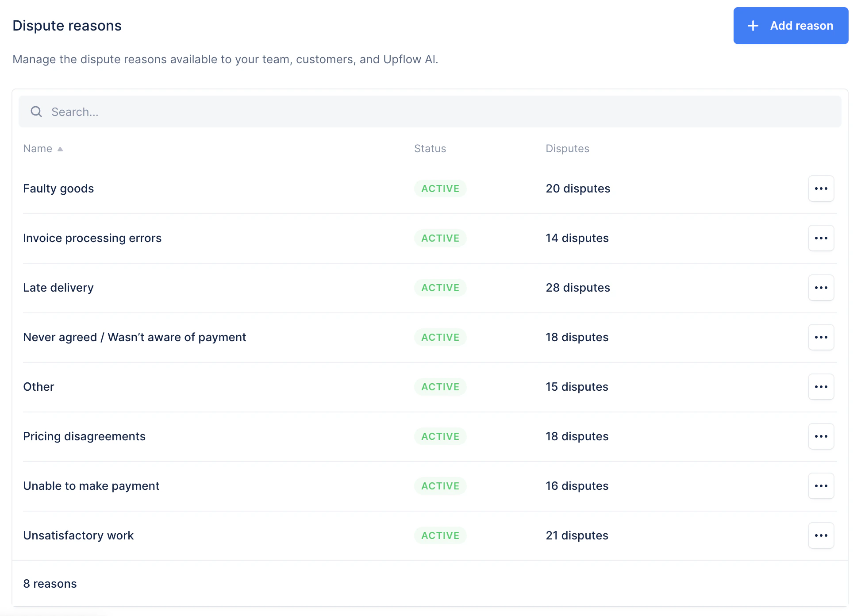Screen dimensions: 861x616
Task: Click 18 disputes in Never agreed row
Action: pyautogui.click(x=577, y=337)
